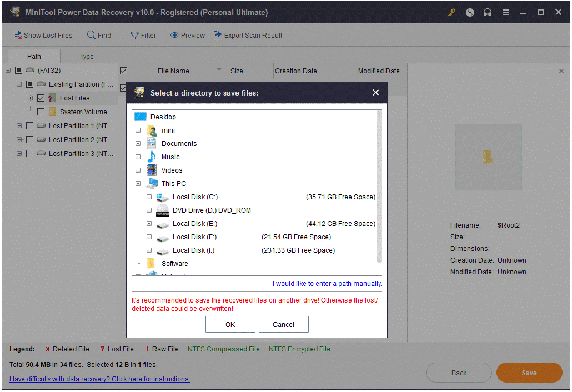
Task: Toggle the (FAT32) drive checkbox
Action: (x=19, y=70)
